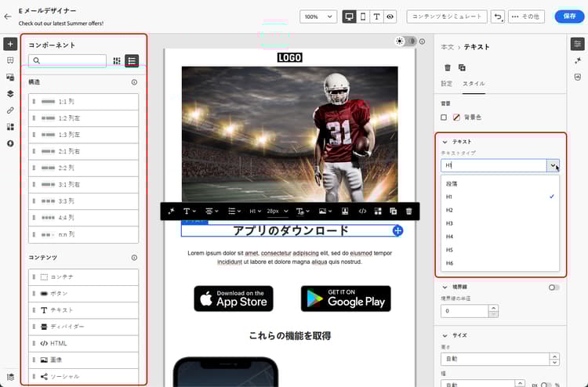Click the 境界線の半径 value field
This screenshot has width=588, height=387.
click(465, 311)
